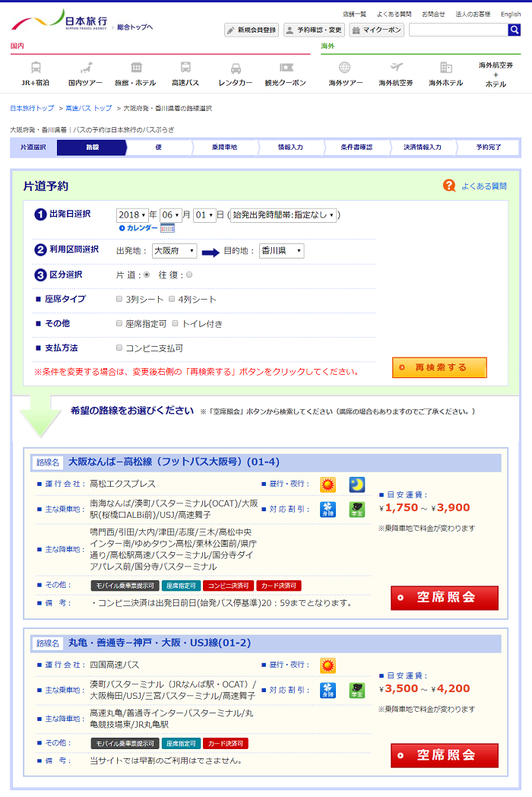Click 空席照会 for 大阪なんば−高松線
This screenshot has width=532, height=797.
tap(445, 598)
